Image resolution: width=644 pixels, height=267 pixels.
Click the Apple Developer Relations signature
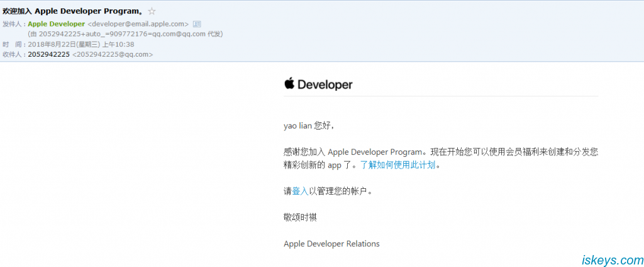coord(331,244)
